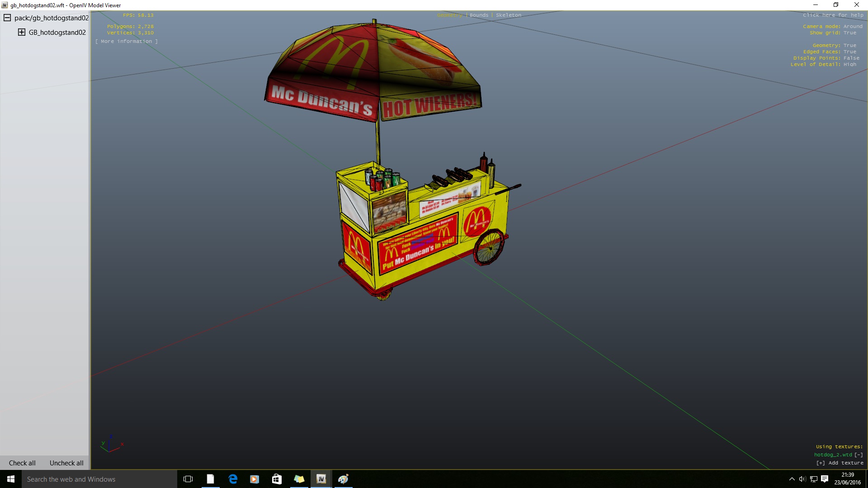The image size is (868, 488).
Task: Click here for help link
Action: [833, 15]
